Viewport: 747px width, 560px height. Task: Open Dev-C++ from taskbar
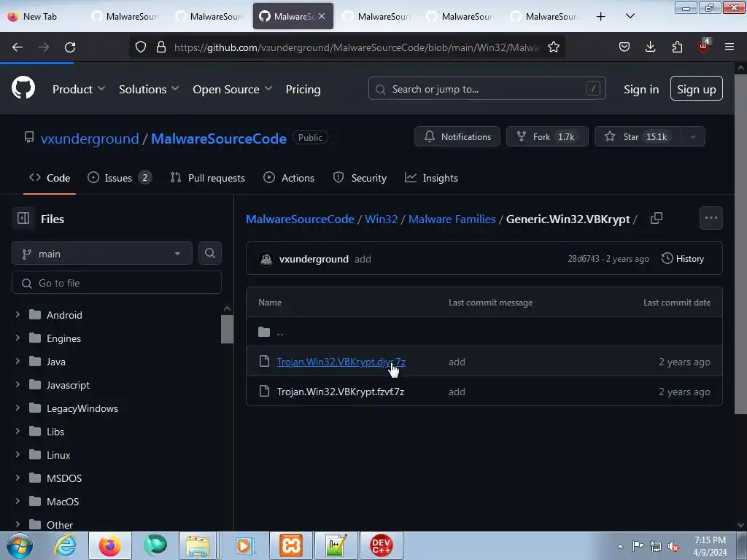click(381, 545)
